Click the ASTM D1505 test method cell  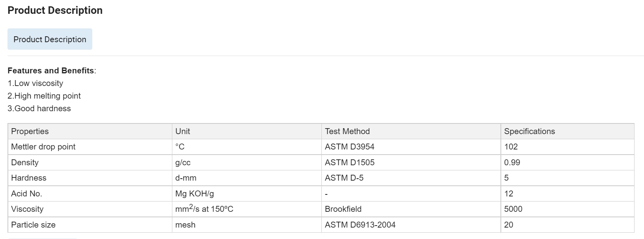pos(349,162)
